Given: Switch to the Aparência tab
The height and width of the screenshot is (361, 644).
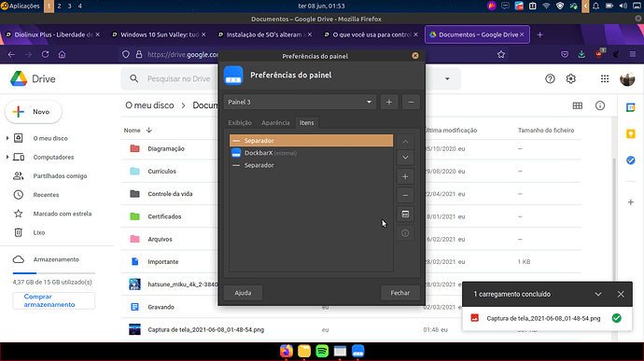Looking at the screenshot, I should (275, 123).
